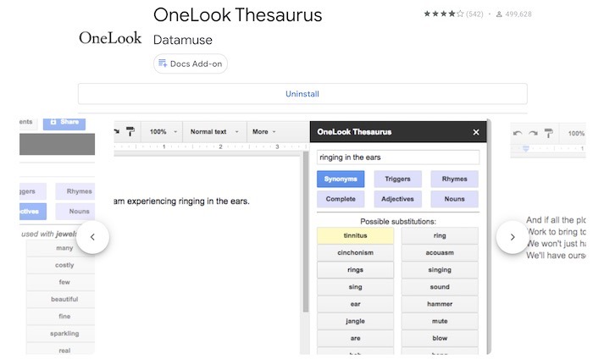Select the Triggers tab button
The width and height of the screenshot is (593, 364).
[x=397, y=179]
